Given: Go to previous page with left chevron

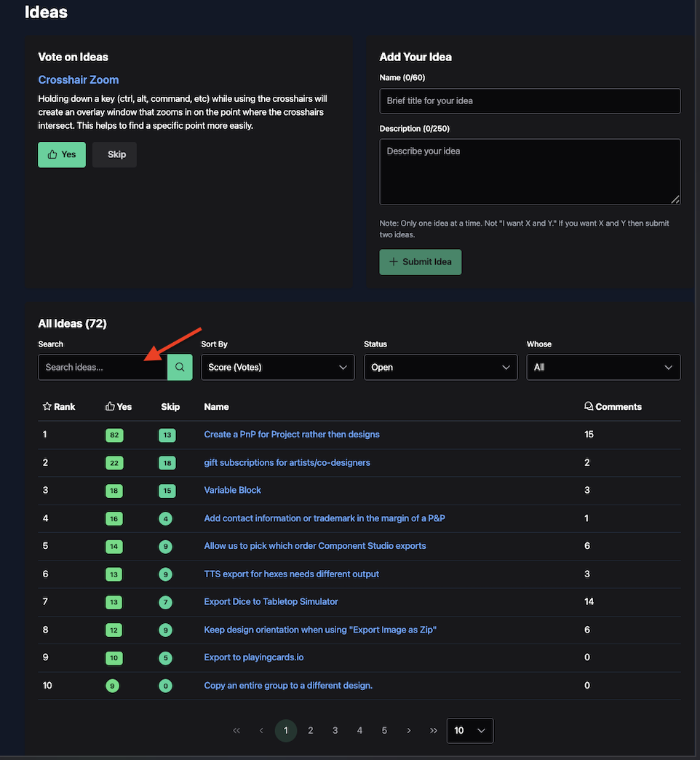Looking at the screenshot, I should (x=261, y=730).
